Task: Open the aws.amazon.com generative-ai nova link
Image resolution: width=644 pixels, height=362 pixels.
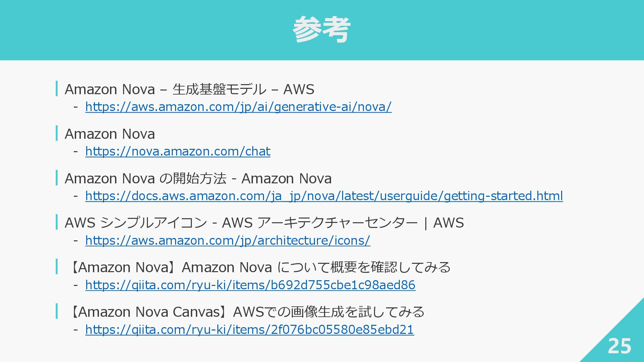Action: click(x=238, y=107)
